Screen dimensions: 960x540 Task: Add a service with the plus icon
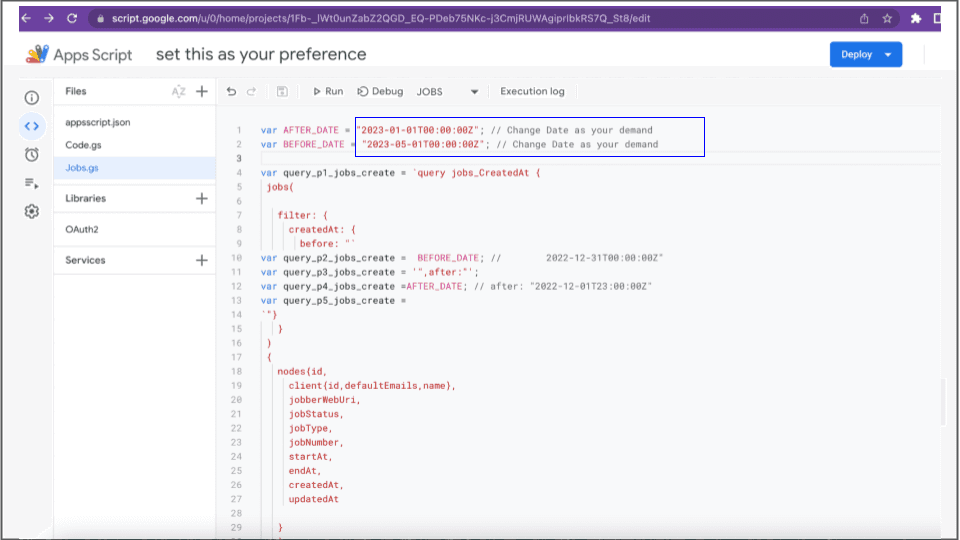coord(202,260)
